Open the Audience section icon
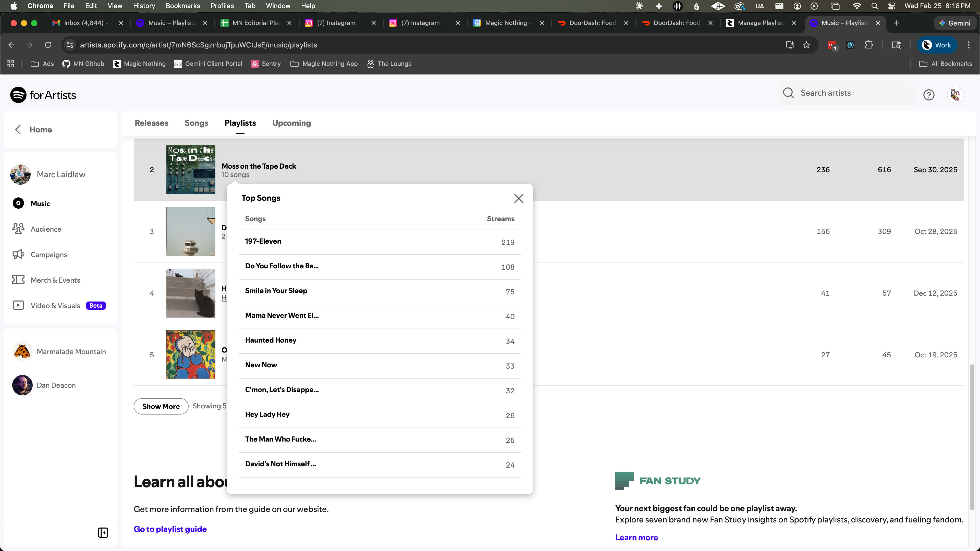This screenshot has width=980, height=551. pyautogui.click(x=18, y=229)
